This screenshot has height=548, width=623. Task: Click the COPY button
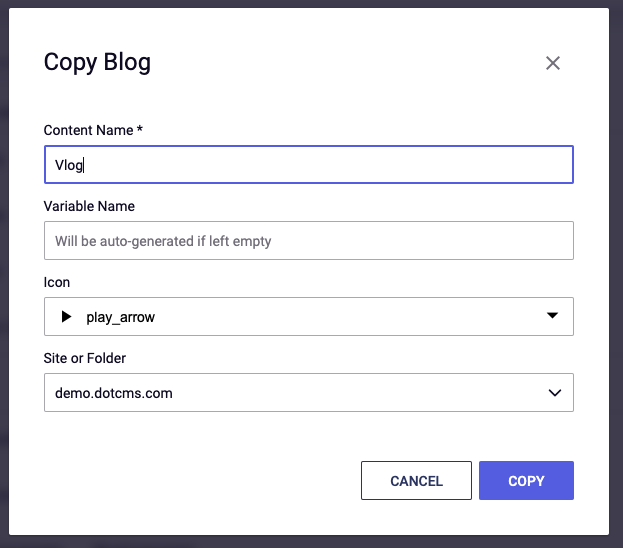coord(526,480)
